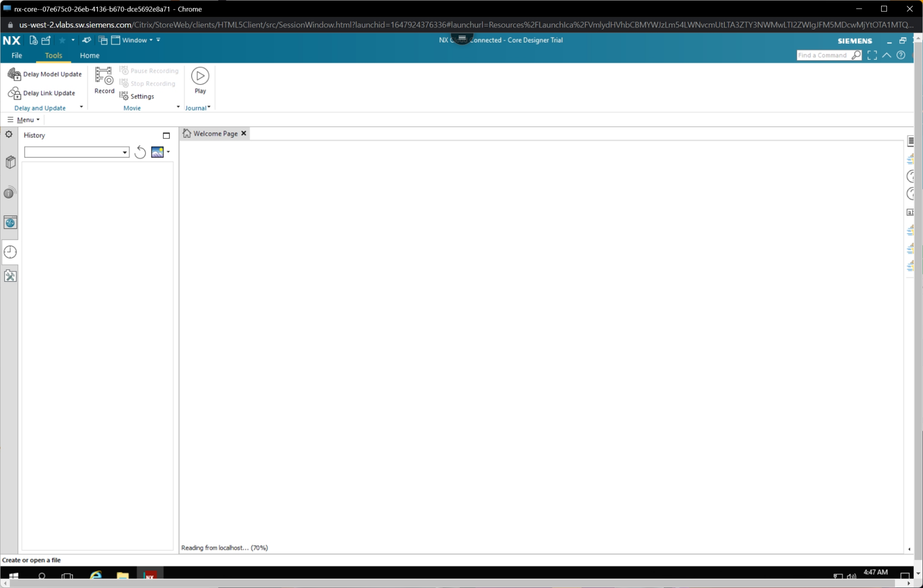923x588 pixels.
Task: Click the Record movie icon
Action: [104, 76]
